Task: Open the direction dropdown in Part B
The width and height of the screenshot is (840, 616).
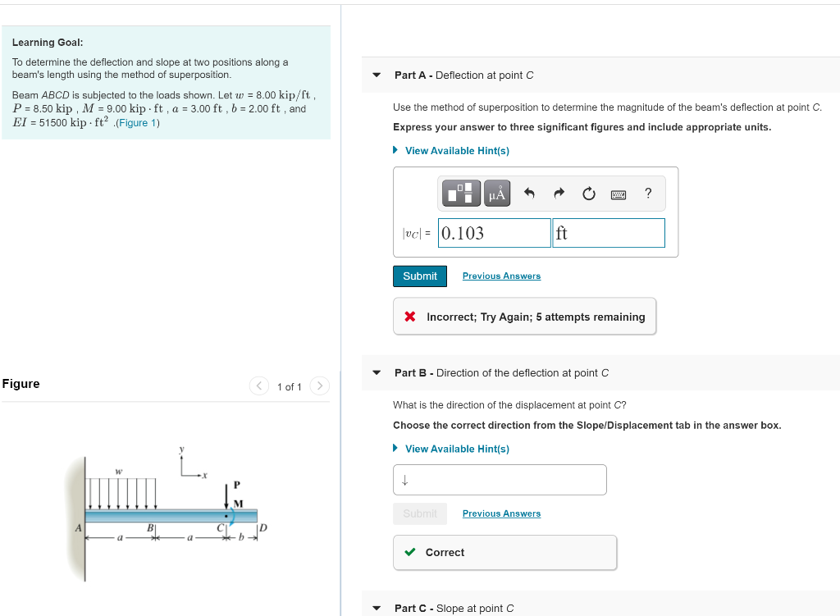Action: [x=500, y=479]
